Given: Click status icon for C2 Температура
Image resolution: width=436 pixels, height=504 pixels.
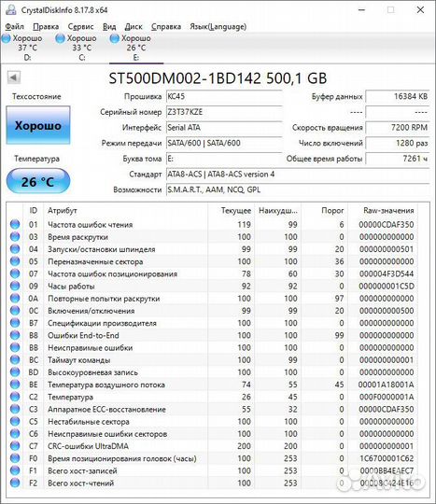Looking at the screenshot, I should [15, 397].
